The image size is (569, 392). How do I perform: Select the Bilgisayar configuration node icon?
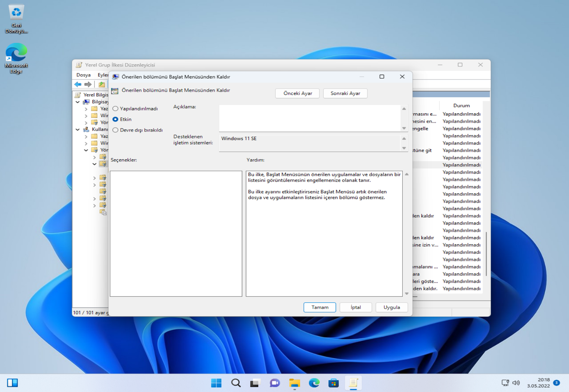(x=86, y=102)
